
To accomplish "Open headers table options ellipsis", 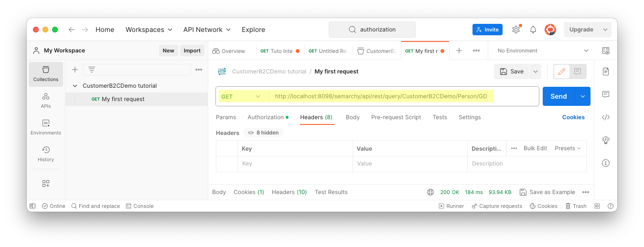I will [x=514, y=148].
